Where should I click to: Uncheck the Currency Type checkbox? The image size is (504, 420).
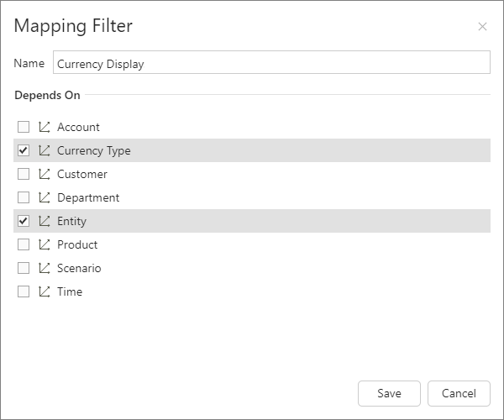(x=24, y=150)
